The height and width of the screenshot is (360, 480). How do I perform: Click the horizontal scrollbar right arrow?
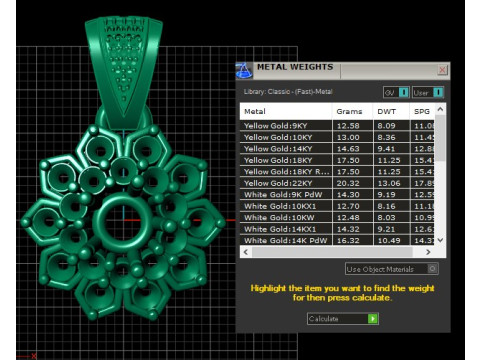[x=428, y=252]
